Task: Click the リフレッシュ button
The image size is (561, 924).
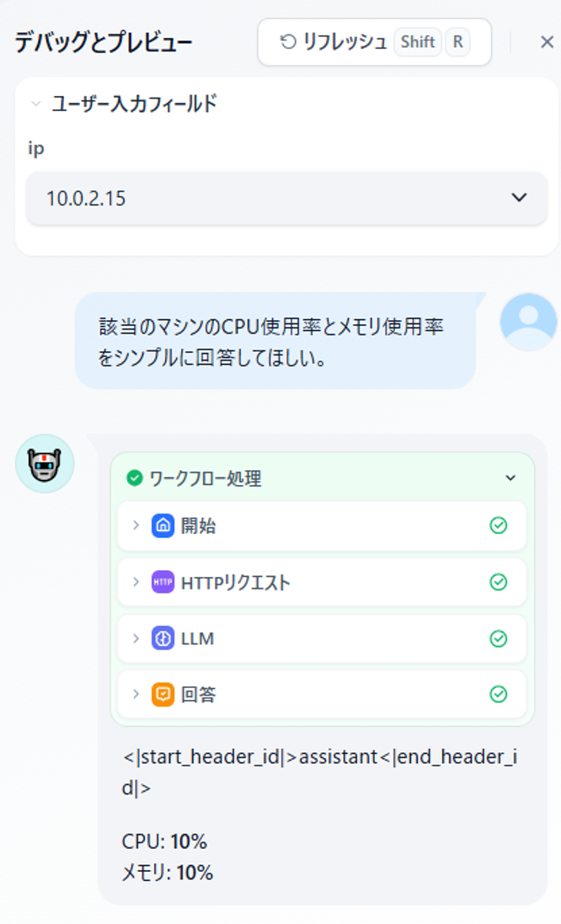Action: pos(374,42)
